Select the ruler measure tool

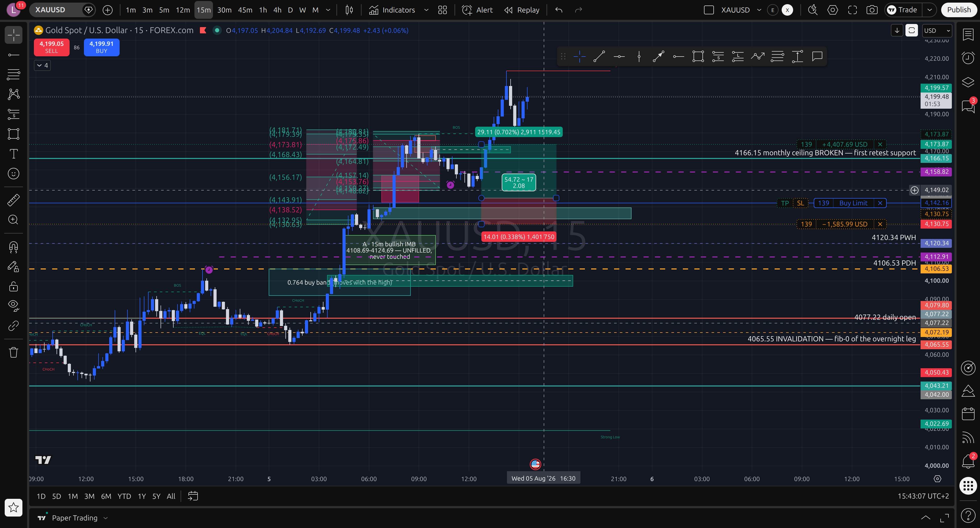click(x=14, y=200)
